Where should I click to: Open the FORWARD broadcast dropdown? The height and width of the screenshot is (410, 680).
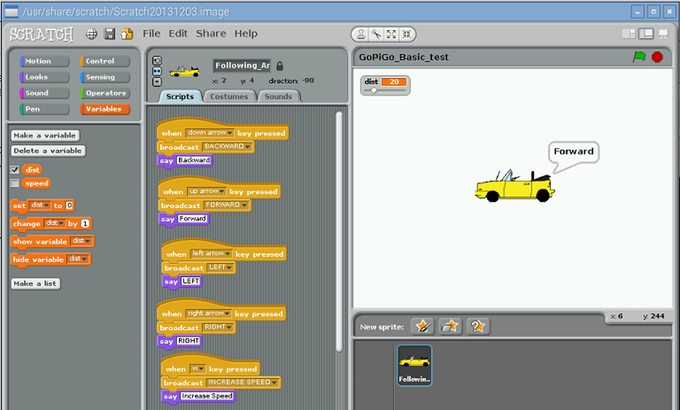coord(226,205)
